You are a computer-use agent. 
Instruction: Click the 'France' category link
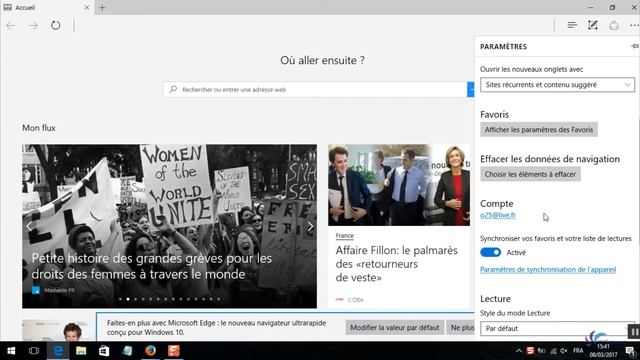tap(344, 236)
